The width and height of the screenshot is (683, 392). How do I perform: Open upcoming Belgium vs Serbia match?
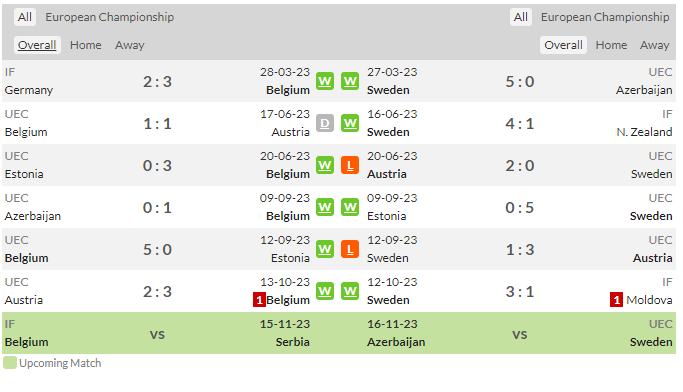click(157, 334)
